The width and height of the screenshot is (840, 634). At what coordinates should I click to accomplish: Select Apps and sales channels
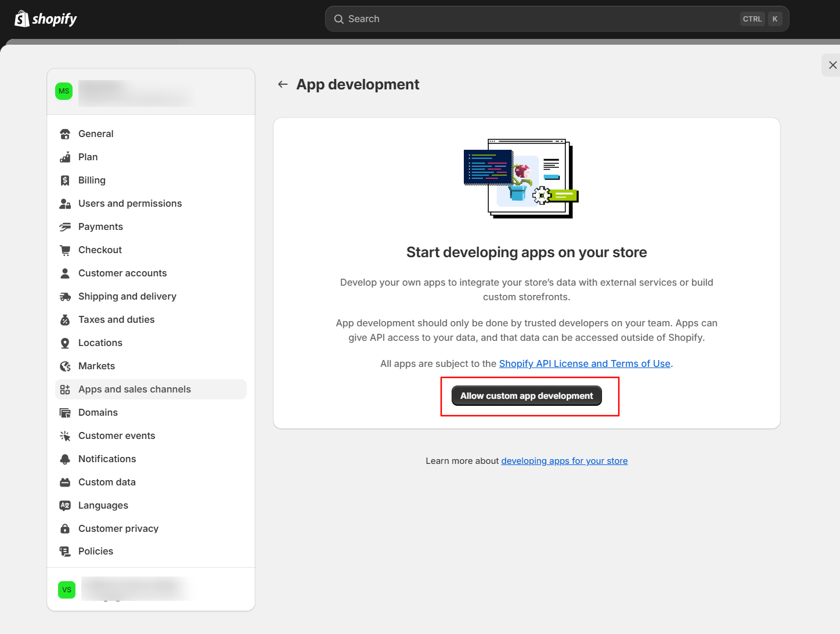(151, 389)
